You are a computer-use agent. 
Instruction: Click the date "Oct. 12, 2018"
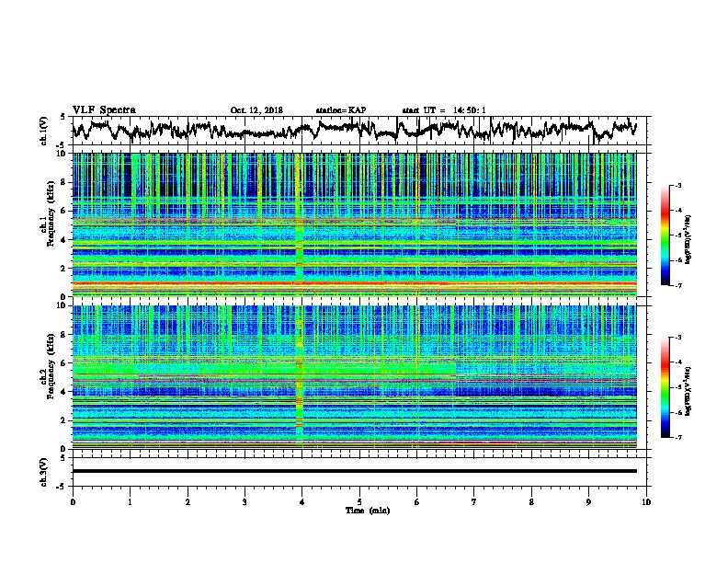click(x=256, y=110)
